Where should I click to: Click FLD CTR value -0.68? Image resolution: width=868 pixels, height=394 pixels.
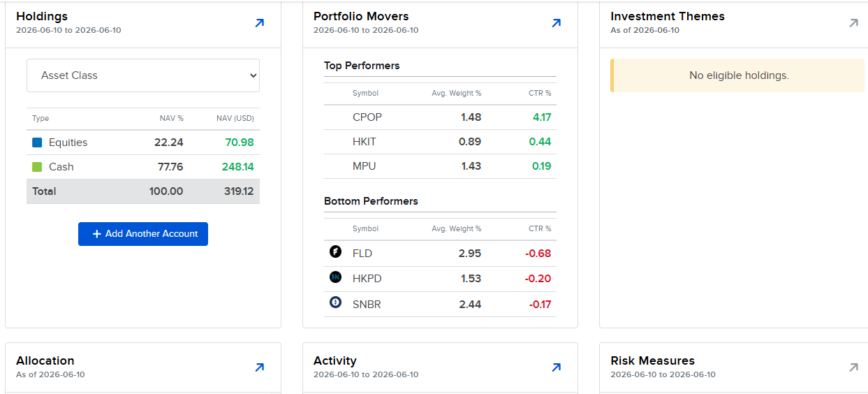tap(538, 254)
